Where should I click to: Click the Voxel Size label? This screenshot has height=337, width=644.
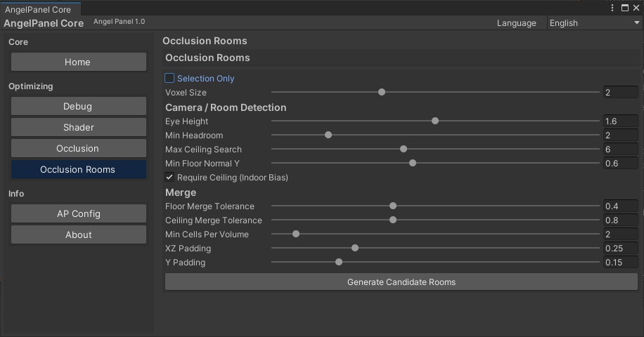pos(186,93)
